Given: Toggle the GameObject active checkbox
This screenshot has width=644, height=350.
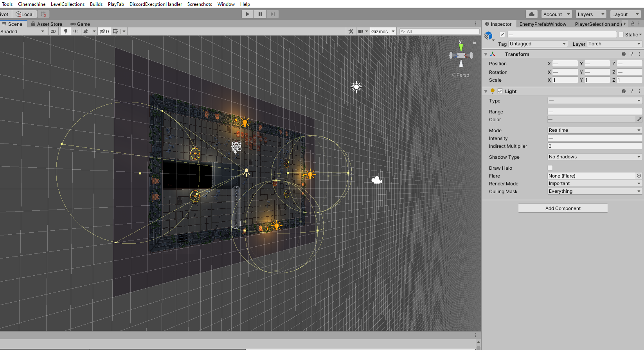Looking at the screenshot, I should pos(502,34).
